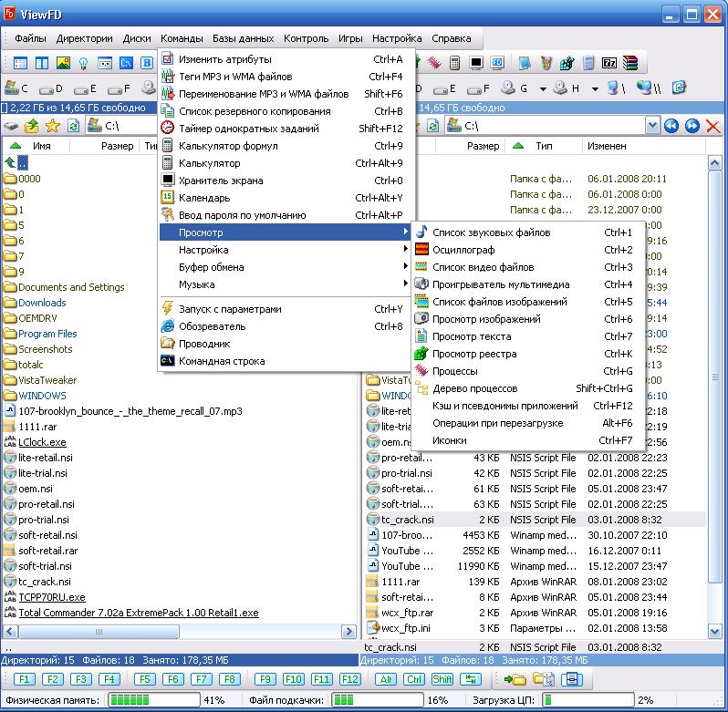Viewport: 728px width, 712px height.
Task: Select tc_crack.nsi row in right panel
Action: click(536, 520)
